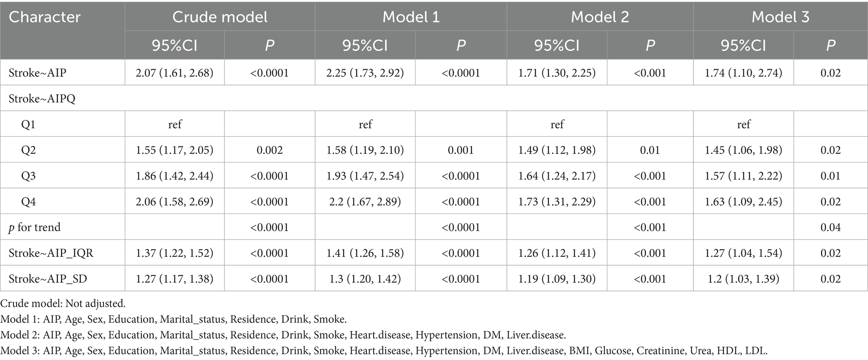868x360 pixels.
Task: Click the Stroke~AIP row label
Action: point(37,73)
